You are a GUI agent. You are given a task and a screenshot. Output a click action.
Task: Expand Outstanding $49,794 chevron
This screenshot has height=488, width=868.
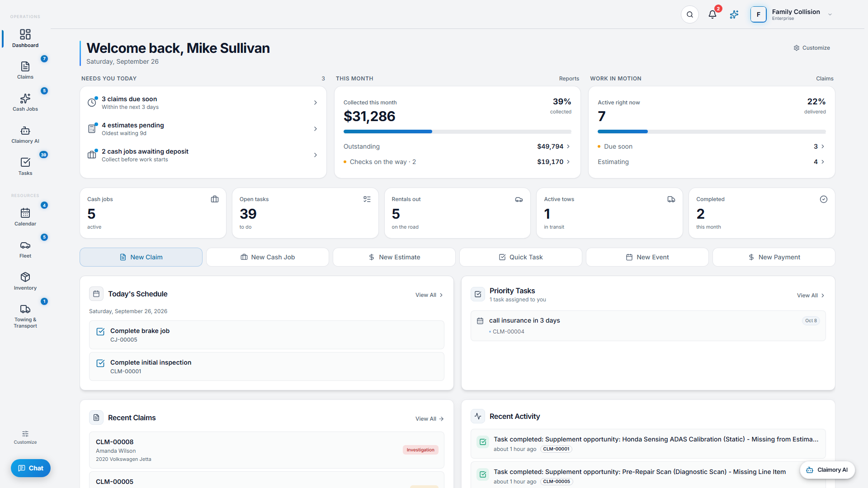point(568,146)
